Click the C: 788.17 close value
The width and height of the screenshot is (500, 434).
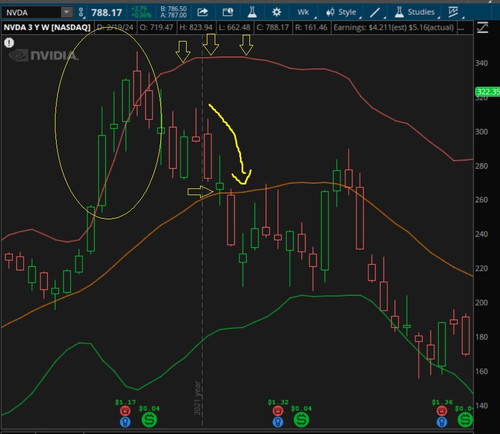(273, 27)
